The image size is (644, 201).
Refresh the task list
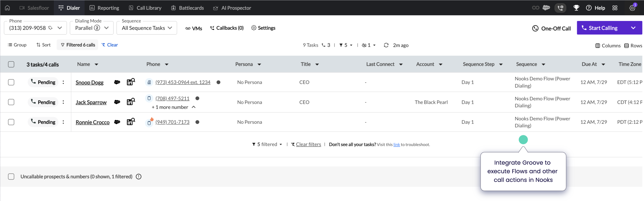click(386, 45)
